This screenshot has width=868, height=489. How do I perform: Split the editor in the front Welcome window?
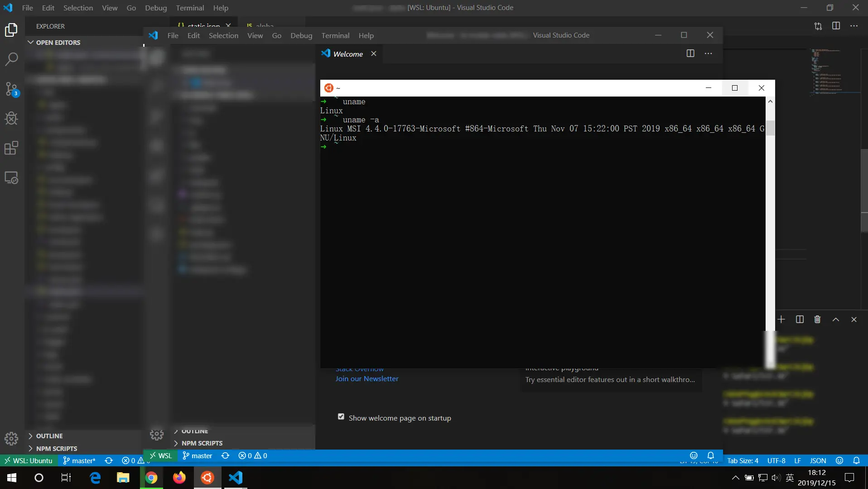click(x=690, y=53)
